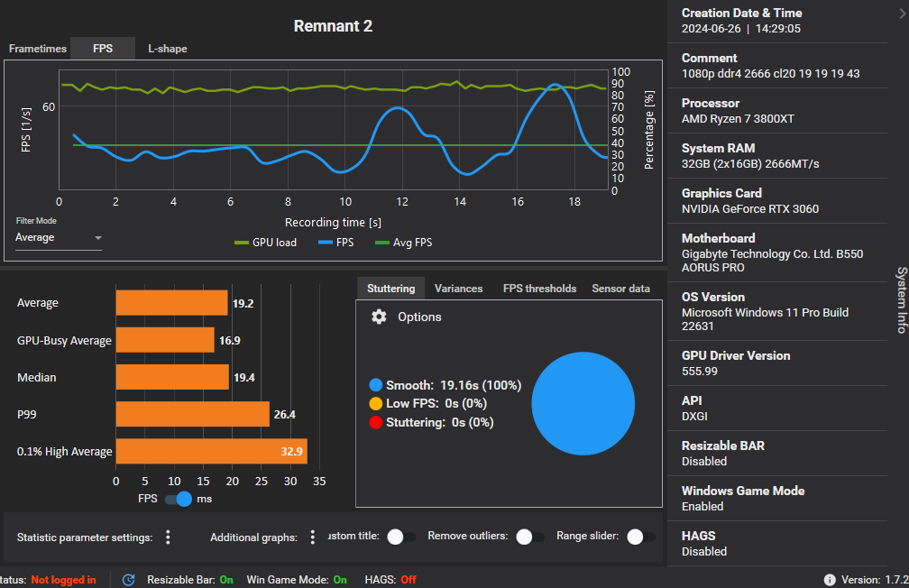The height and width of the screenshot is (588, 909).
Task: Click the info icon next to Version
Action: point(830,579)
